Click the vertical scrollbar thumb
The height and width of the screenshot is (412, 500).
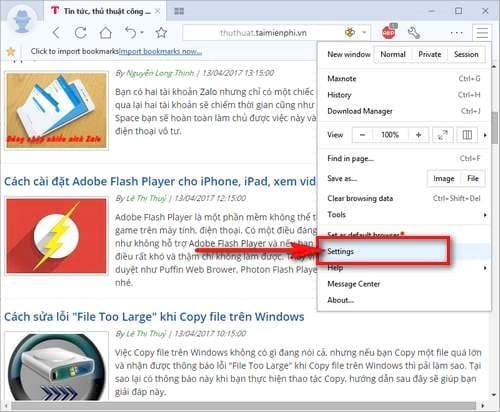495,128
